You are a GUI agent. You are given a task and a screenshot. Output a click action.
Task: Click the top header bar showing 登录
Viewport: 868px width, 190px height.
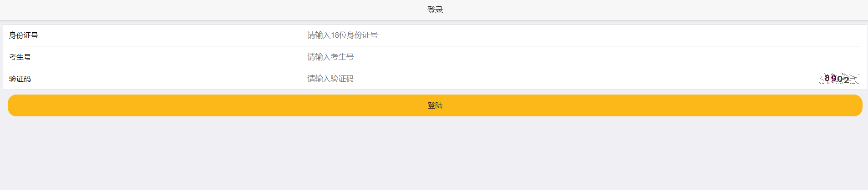coord(434,10)
